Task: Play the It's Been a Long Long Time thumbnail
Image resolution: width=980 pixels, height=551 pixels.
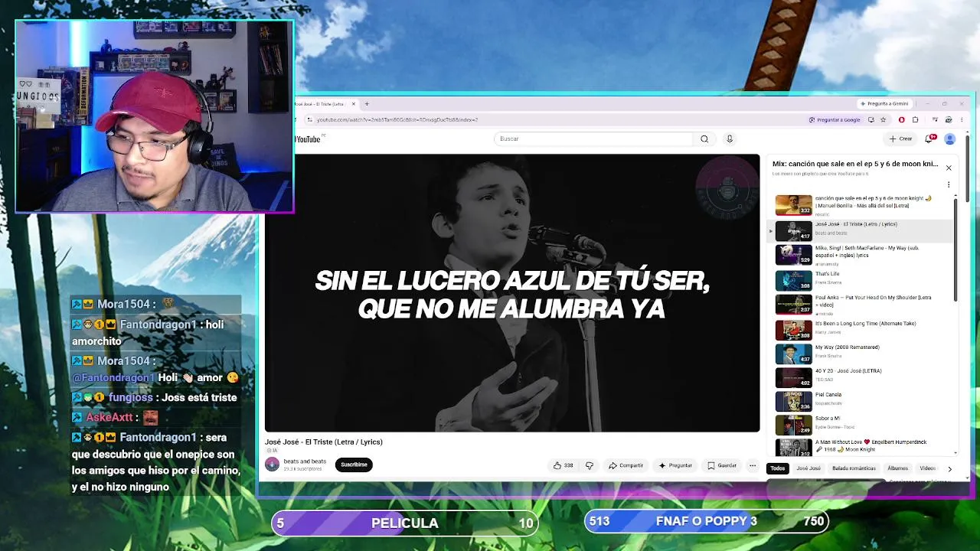Action: pyautogui.click(x=793, y=329)
